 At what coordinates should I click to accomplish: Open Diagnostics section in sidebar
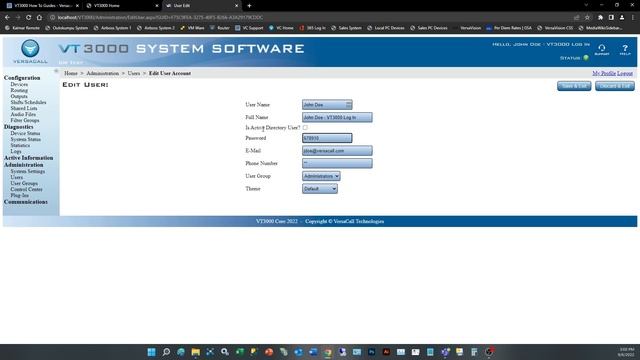point(18,127)
